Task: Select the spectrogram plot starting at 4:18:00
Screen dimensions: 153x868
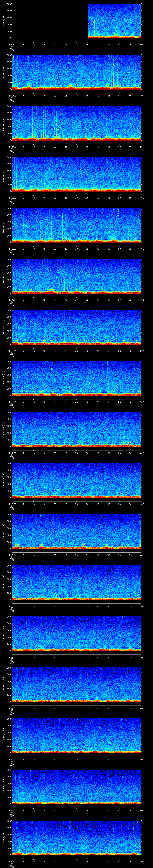Action: coord(76,481)
